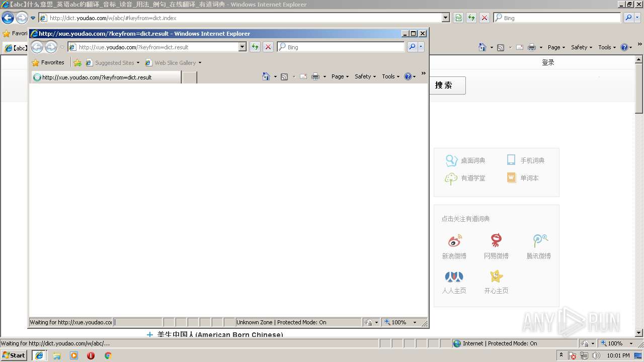644x362 pixels.
Task: Click Forward button in background IE window
Action: pyautogui.click(x=22, y=18)
